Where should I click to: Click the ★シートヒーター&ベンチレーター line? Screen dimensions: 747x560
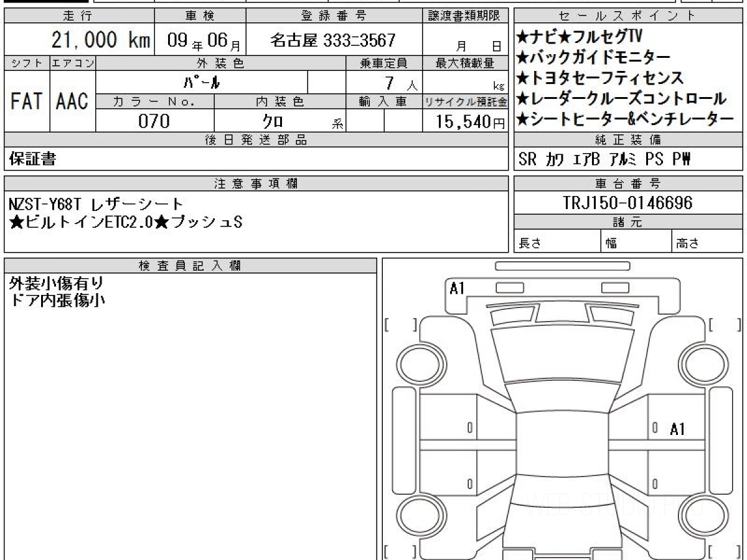(625, 119)
